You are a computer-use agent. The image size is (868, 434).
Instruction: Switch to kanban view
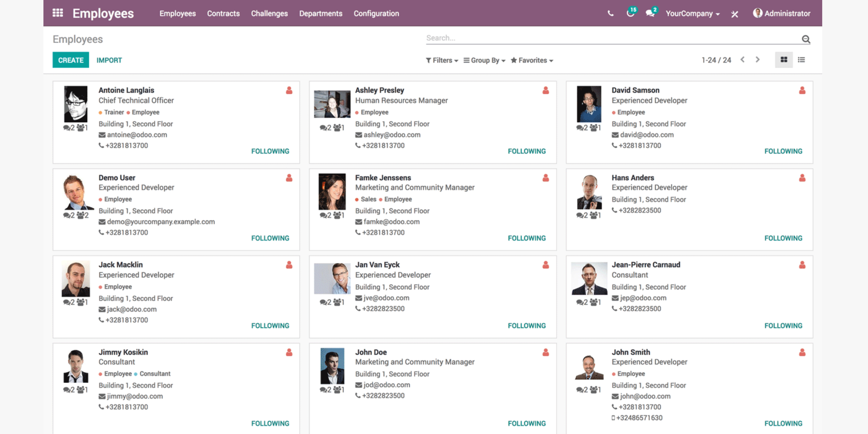tap(784, 60)
